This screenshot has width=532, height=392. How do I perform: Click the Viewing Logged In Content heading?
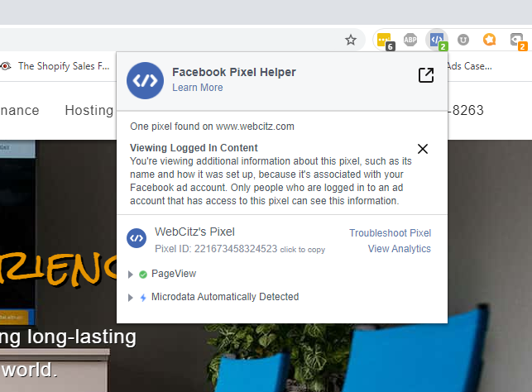coord(194,148)
